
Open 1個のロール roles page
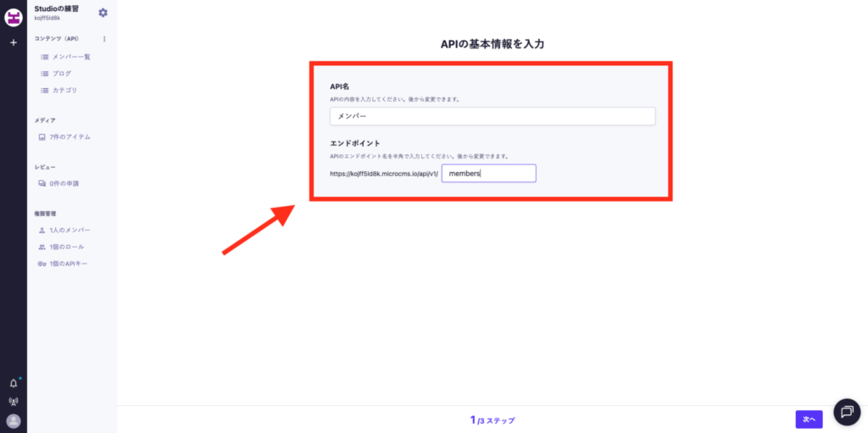point(67,247)
